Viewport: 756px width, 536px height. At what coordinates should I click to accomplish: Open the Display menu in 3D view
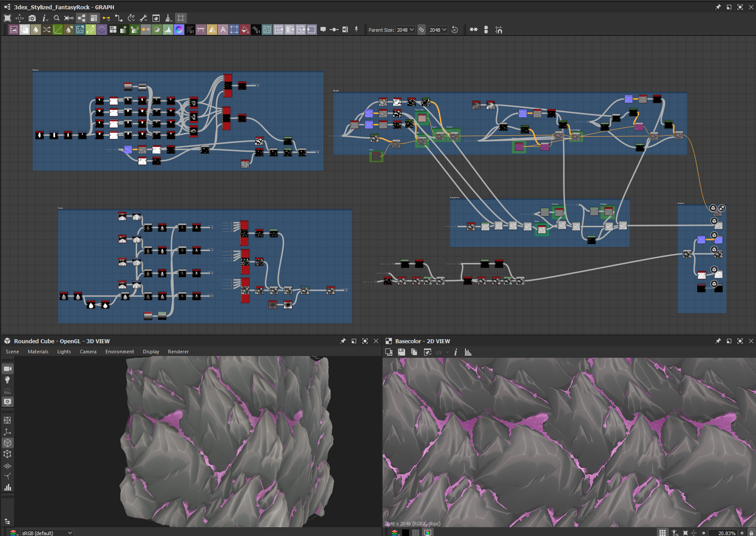coord(151,352)
